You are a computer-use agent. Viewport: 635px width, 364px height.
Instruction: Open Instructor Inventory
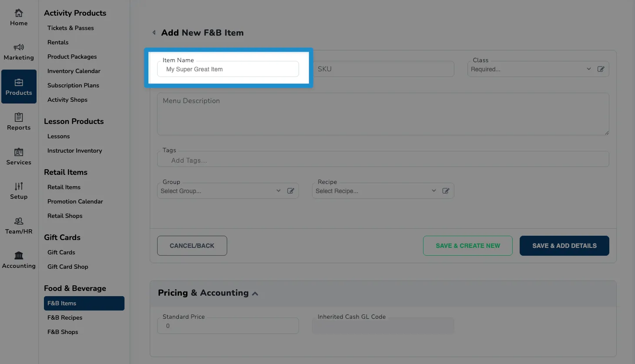[74, 150]
